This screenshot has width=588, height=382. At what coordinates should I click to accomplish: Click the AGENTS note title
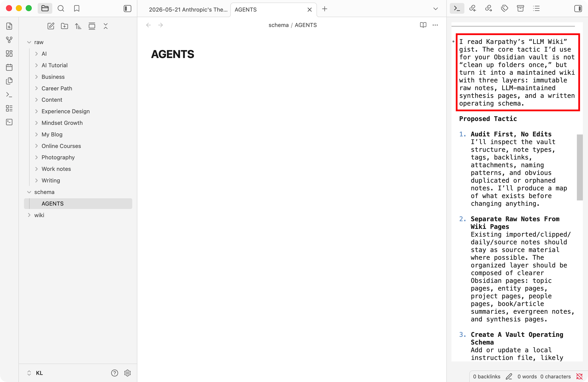coord(172,54)
